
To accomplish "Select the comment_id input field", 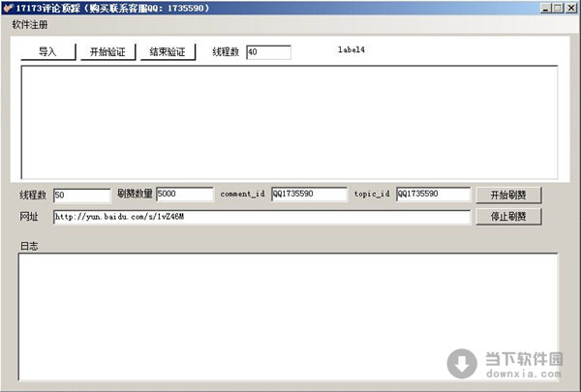I will pos(309,194).
